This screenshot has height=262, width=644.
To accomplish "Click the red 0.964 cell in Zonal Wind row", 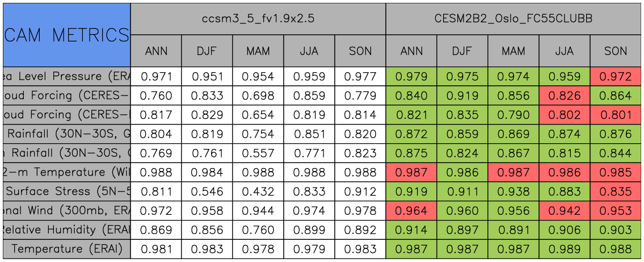I will [411, 210].
